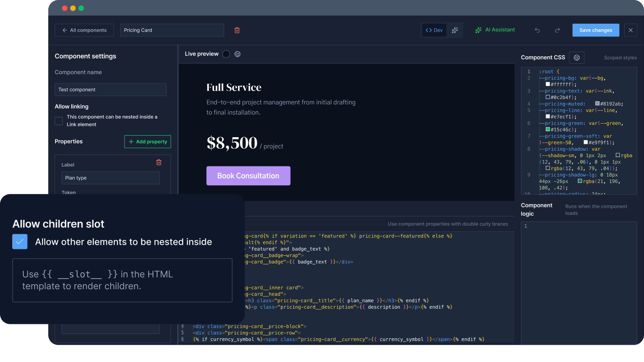Viewport: 644px width, 362px height.
Task: Redo the last change
Action: pos(557,30)
